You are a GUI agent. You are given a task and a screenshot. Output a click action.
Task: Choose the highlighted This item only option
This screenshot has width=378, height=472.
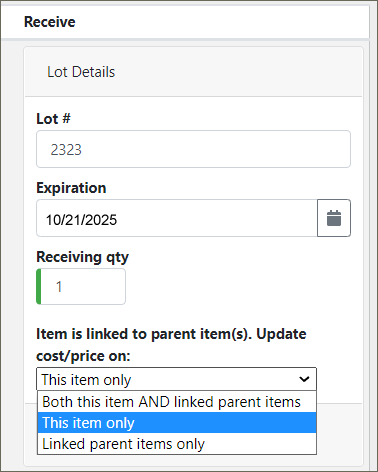click(177, 423)
